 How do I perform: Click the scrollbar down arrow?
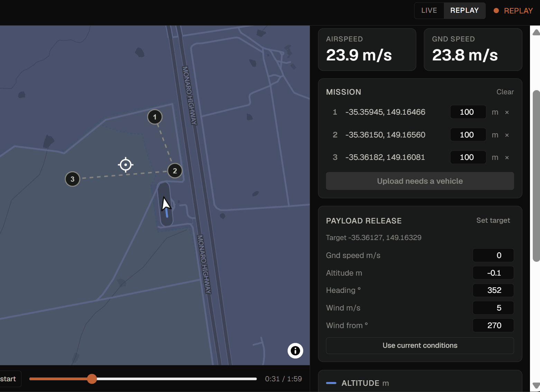[x=536, y=385]
